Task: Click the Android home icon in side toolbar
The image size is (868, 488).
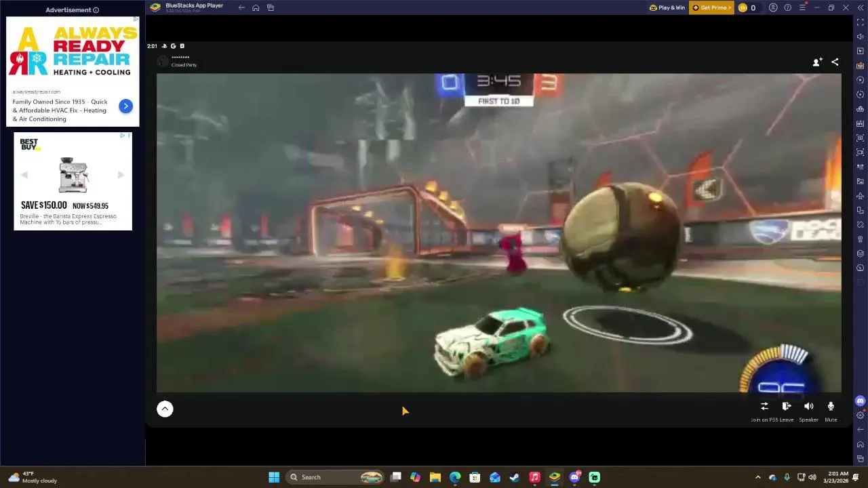Action: click(861, 445)
